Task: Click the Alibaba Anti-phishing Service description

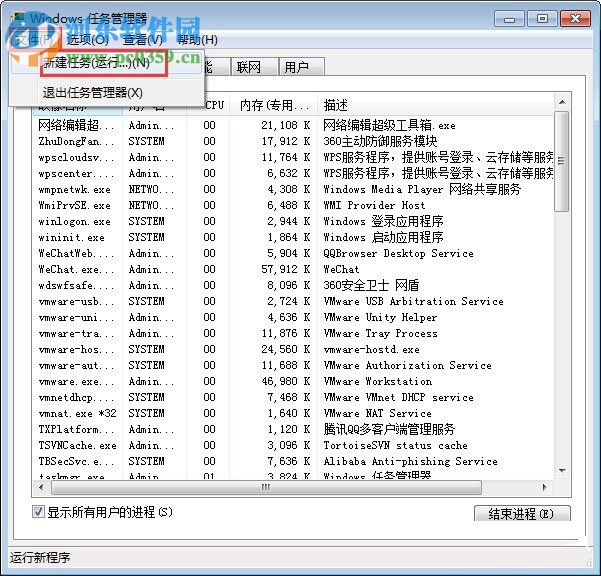Action: point(410,461)
